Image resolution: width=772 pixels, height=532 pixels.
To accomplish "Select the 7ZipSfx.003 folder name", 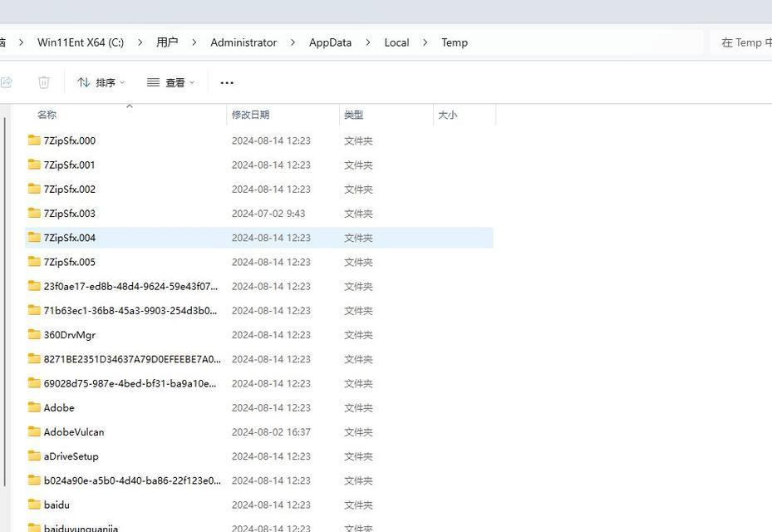I will click(x=70, y=214).
